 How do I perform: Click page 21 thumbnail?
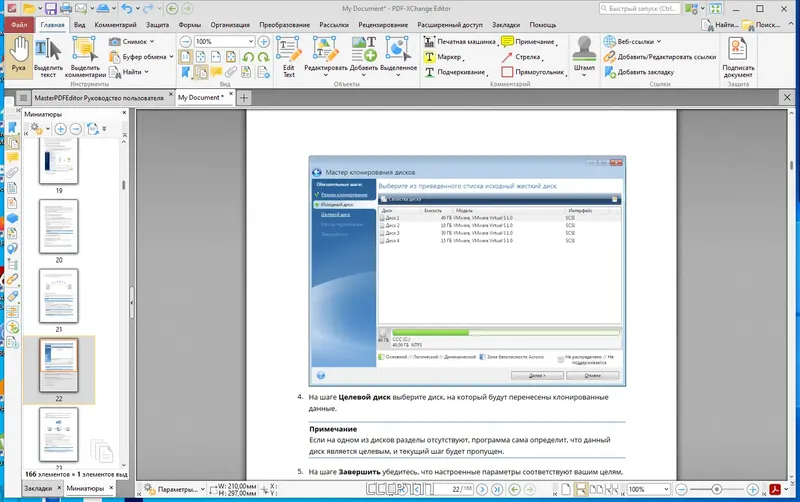(x=59, y=296)
